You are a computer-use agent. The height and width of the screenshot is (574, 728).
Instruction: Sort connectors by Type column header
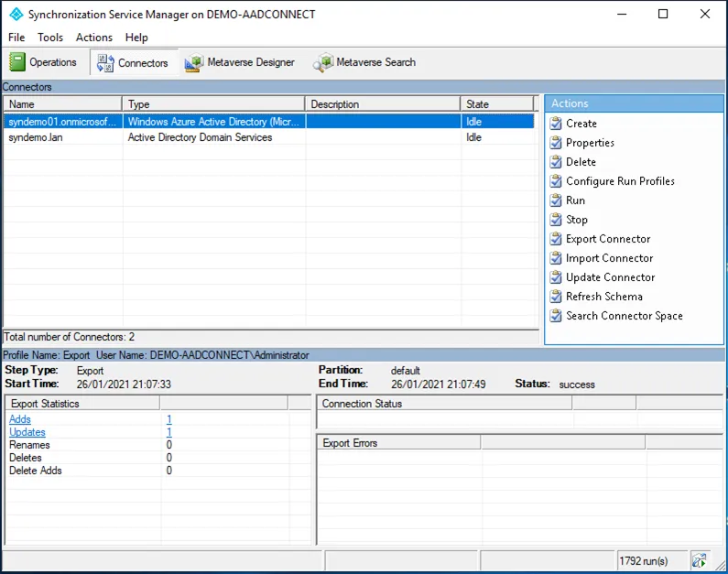[x=212, y=104]
